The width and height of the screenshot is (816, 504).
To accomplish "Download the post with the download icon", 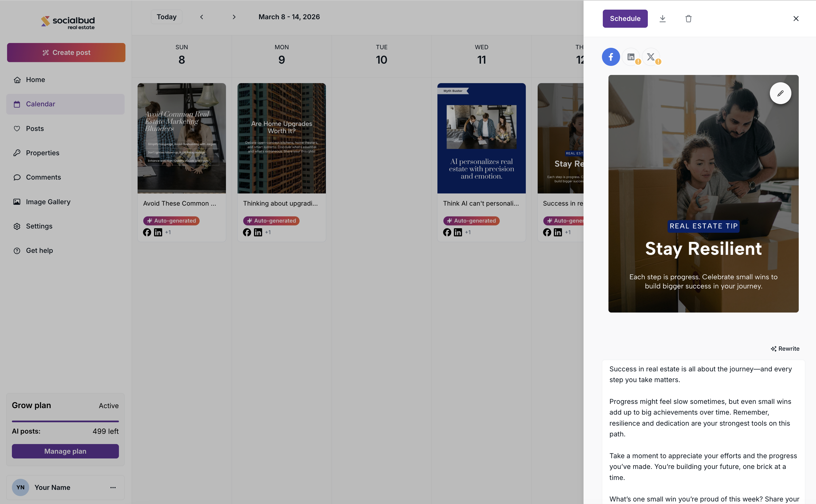I will pyautogui.click(x=663, y=19).
